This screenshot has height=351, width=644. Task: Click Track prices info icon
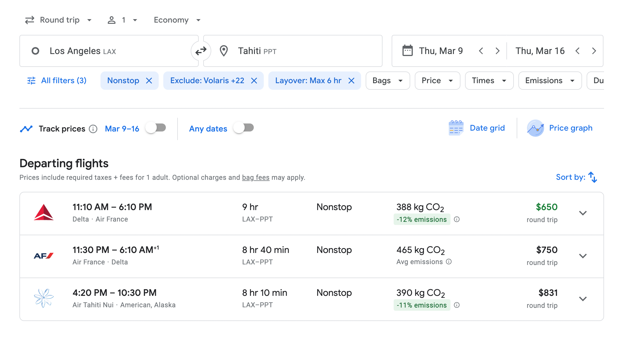93,129
